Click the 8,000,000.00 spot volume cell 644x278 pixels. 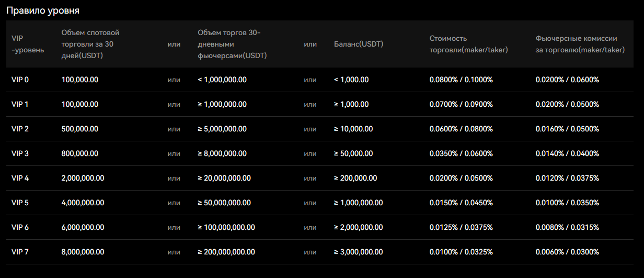[x=83, y=252]
